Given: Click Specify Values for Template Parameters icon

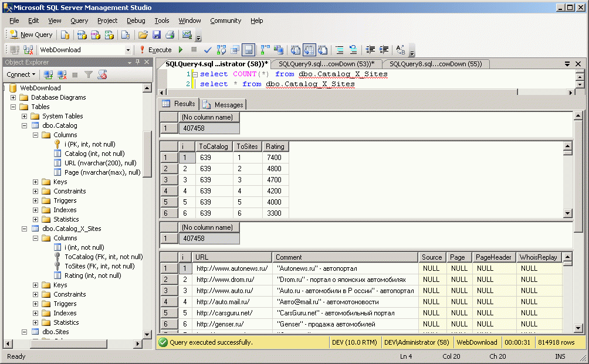Looking at the screenshot, I should (401, 50).
